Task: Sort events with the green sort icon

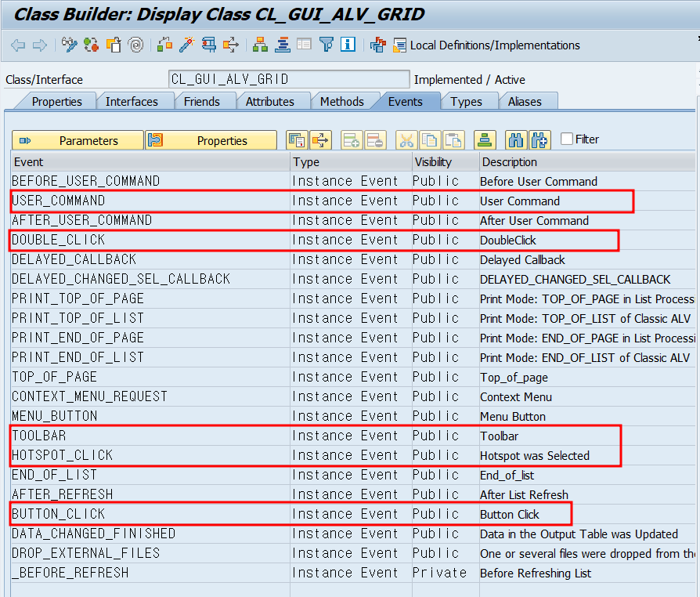Action: point(485,140)
